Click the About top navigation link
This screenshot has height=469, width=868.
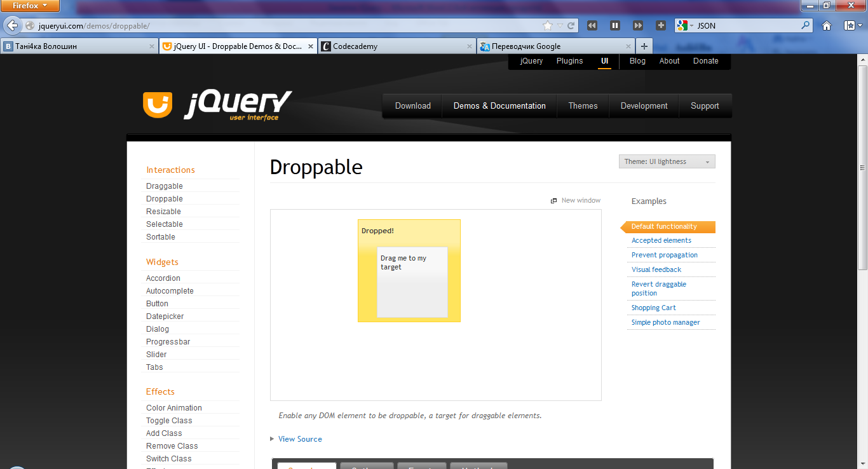669,61
